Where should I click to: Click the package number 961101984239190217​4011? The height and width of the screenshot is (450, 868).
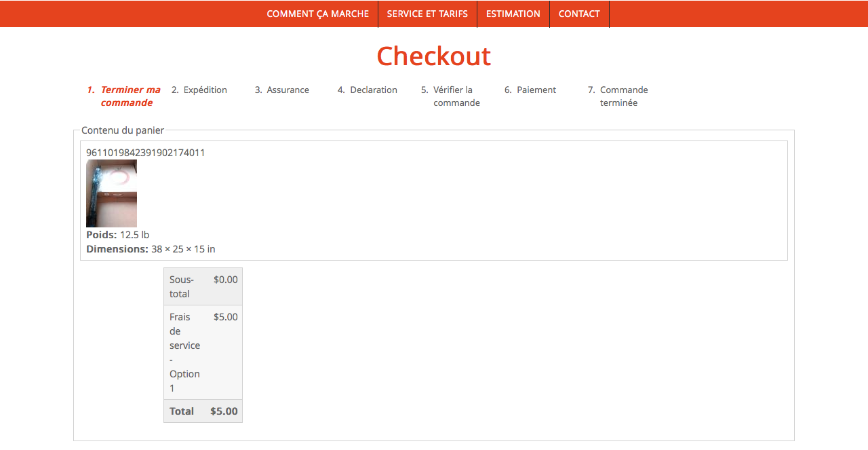coord(145,153)
